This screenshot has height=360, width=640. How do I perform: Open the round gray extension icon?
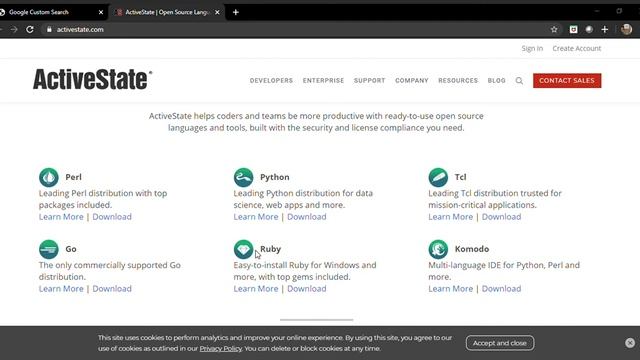[x=589, y=29]
